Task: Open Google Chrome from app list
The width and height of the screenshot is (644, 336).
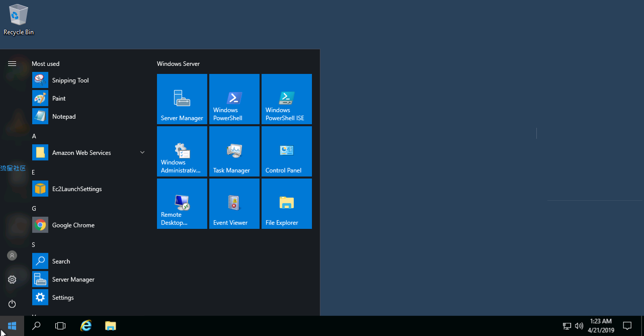Action: (x=89, y=225)
